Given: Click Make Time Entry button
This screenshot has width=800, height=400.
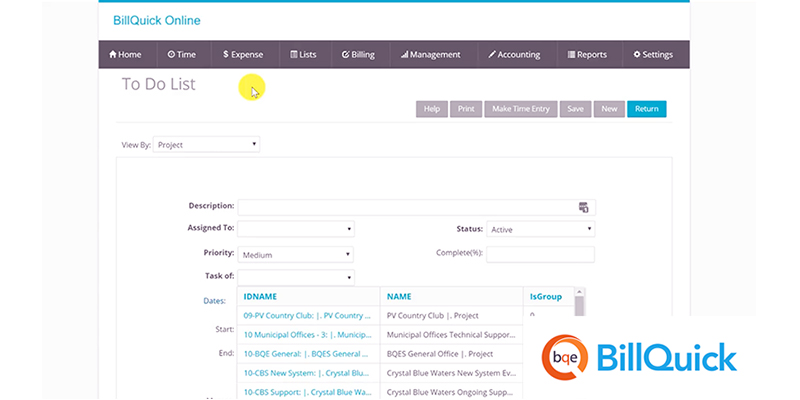Looking at the screenshot, I should [x=520, y=109].
